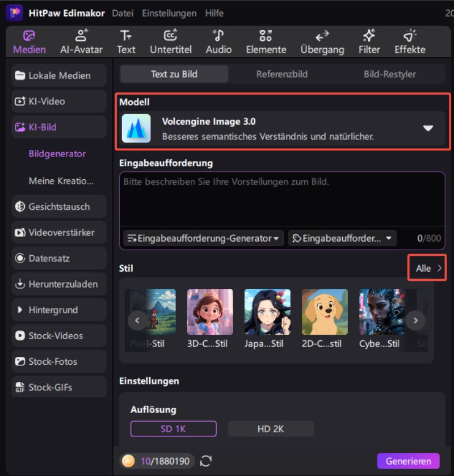This screenshot has width=454, height=476.
Task: Click the AI credits coin icon
Action: pos(128,461)
